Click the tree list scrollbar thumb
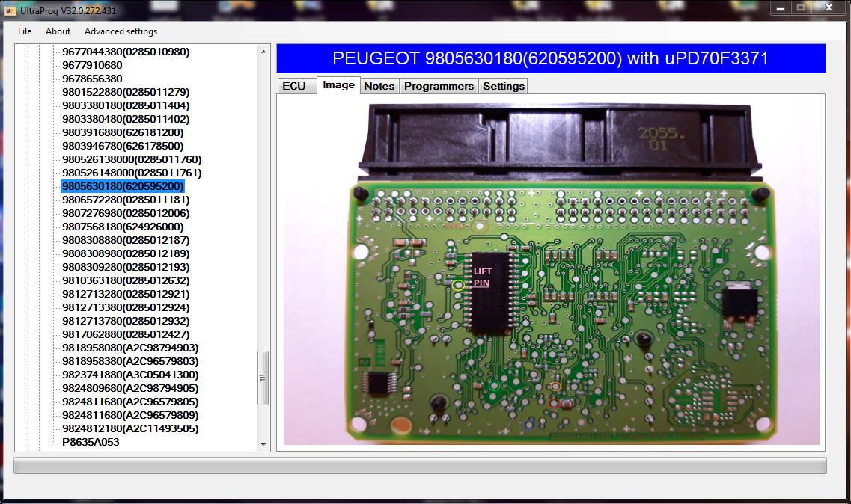The width and height of the screenshot is (851, 504). coord(263,378)
